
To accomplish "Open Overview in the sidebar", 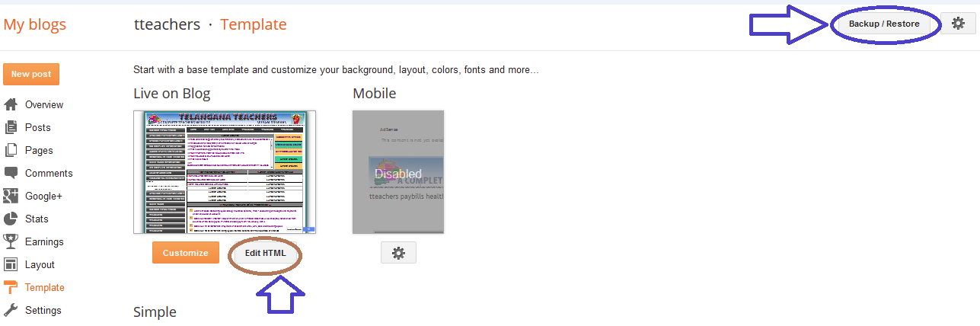I will click(x=44, y=104).
